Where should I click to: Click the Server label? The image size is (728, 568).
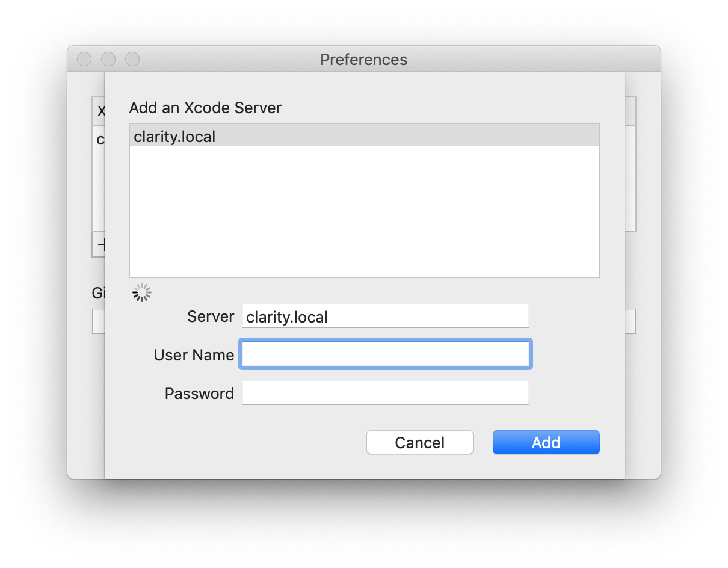[x=211, y=316]
